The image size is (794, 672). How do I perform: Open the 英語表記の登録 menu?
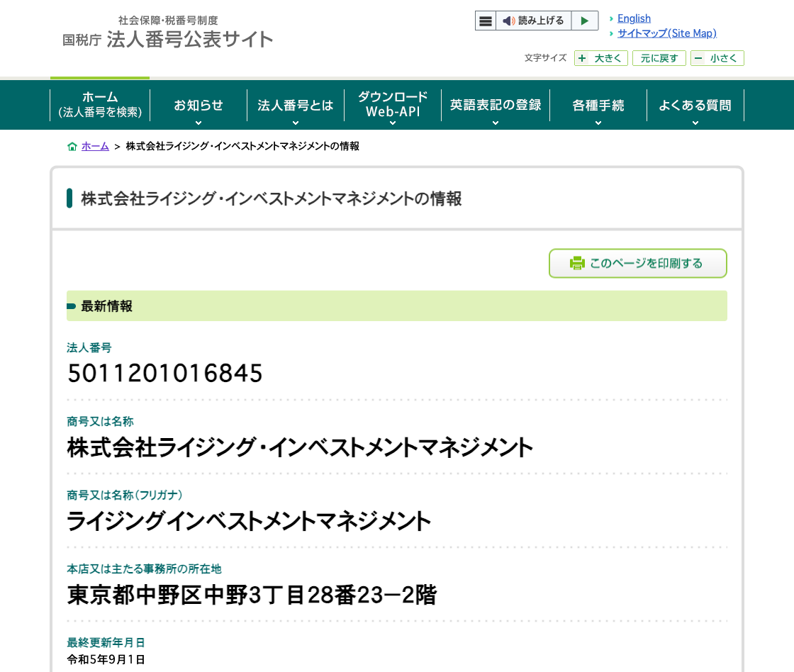pyautogui.click(x=496, y=105)
